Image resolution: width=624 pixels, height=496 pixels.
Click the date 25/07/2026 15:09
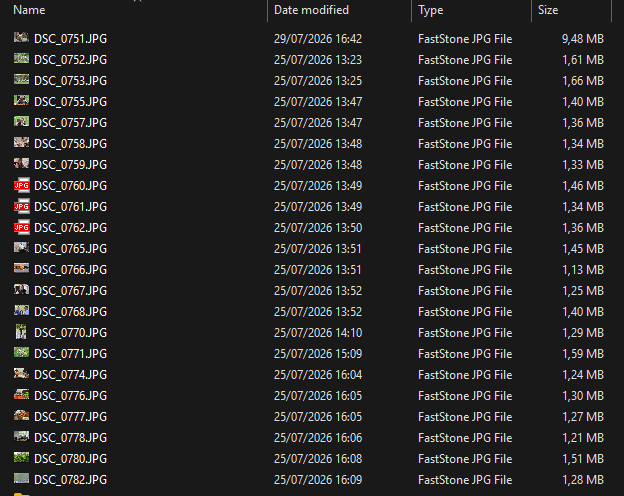[x=318, y=354]
